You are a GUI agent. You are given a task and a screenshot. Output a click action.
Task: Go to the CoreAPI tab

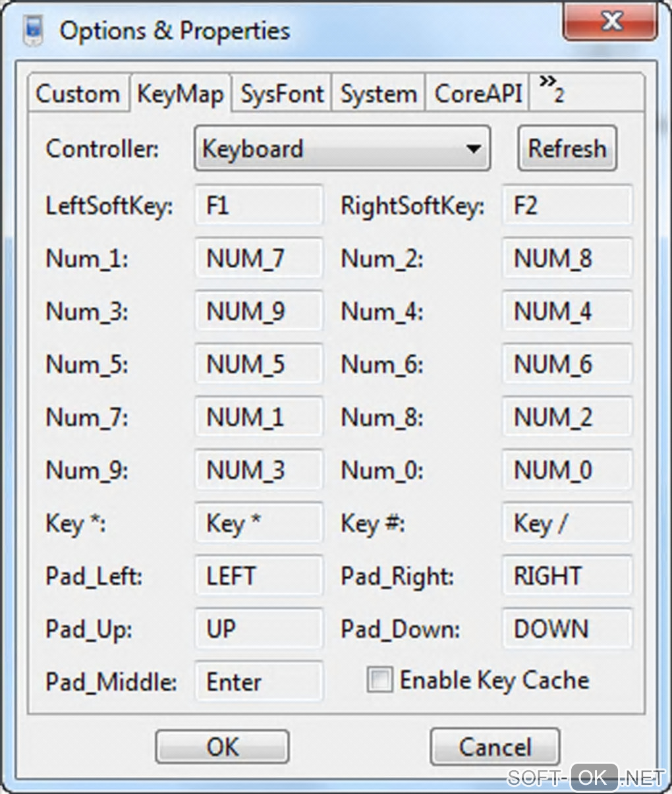click(478, 94)
